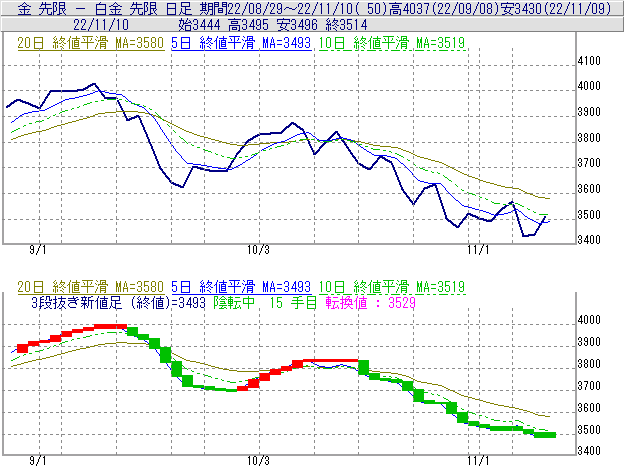The image size is (624, 475).
Task: Click the lower chart x-axis date 11/1
Action: tap(478, 461)
